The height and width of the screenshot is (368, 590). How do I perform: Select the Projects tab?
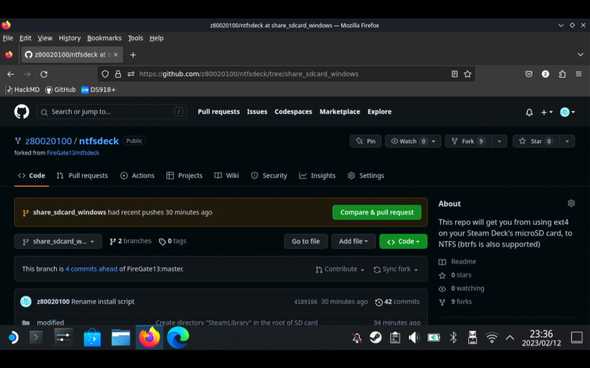(184, 176)
